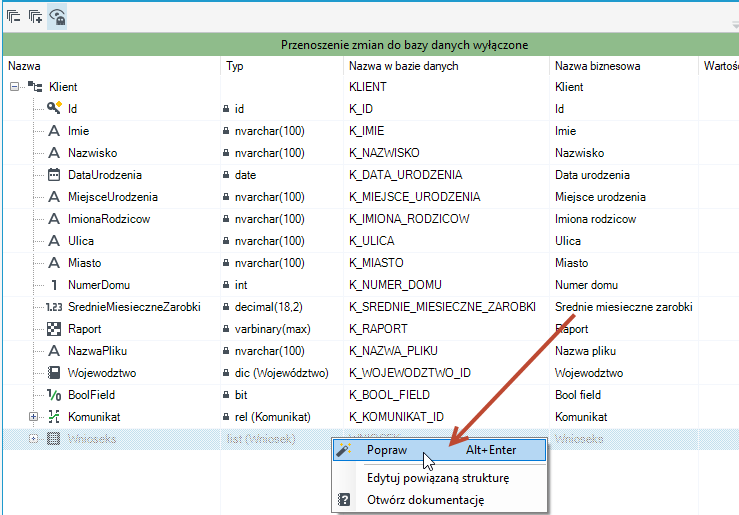Click the dictionary book icon beside Wojewodztwo
The height and width of the screenshot is (515, 739).
click(x=54, y=373)
